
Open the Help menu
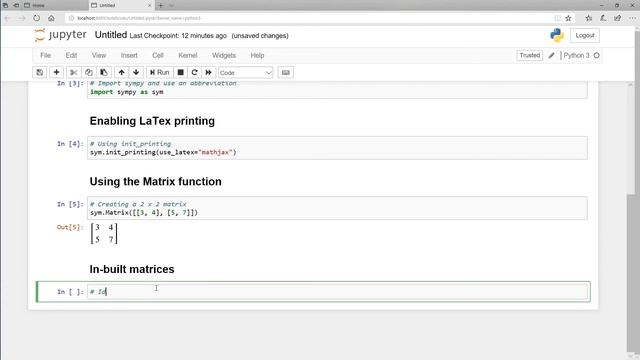(x=257, y=55)
